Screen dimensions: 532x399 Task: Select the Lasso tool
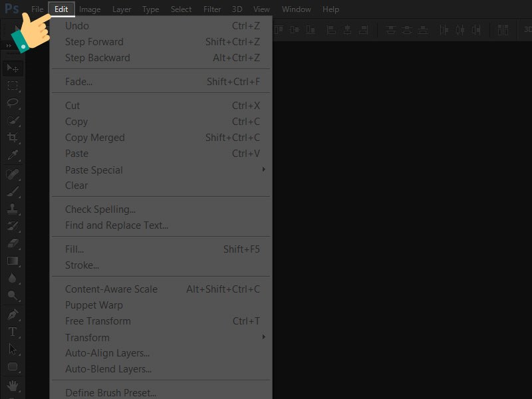(x=12, y=101)
